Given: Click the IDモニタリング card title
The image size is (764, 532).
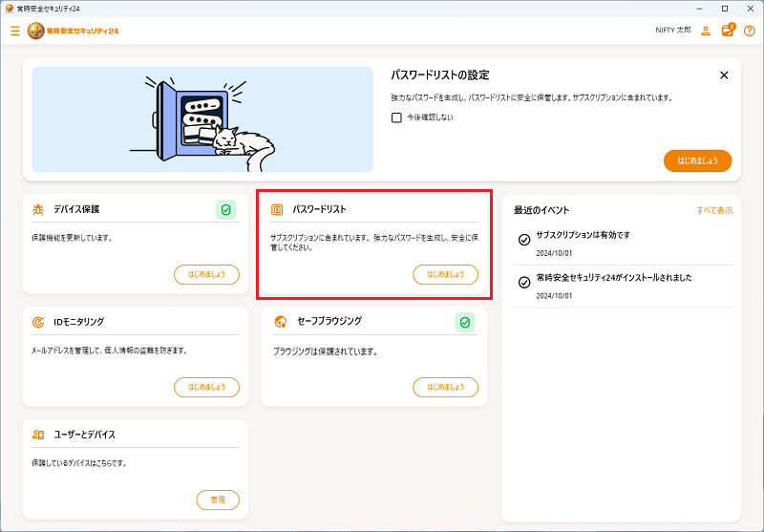Looking at the screenshot, I should pyautogui.click(x=79, y=322).
